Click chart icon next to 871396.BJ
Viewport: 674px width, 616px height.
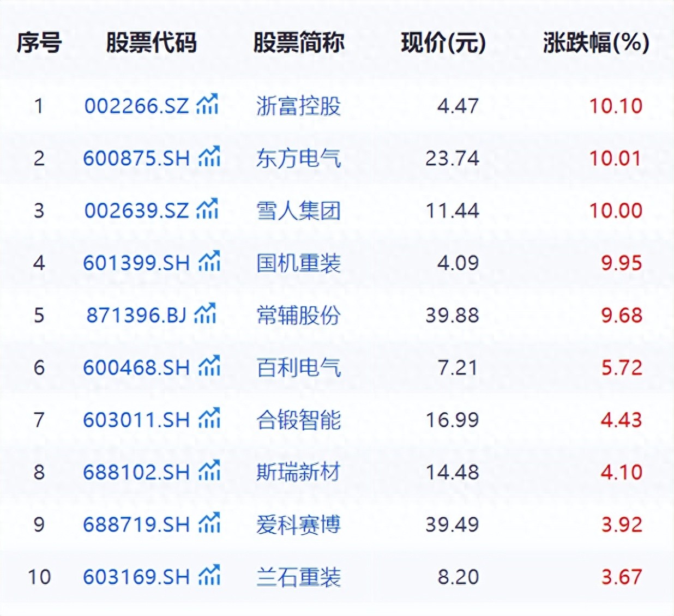pos(205,314)
